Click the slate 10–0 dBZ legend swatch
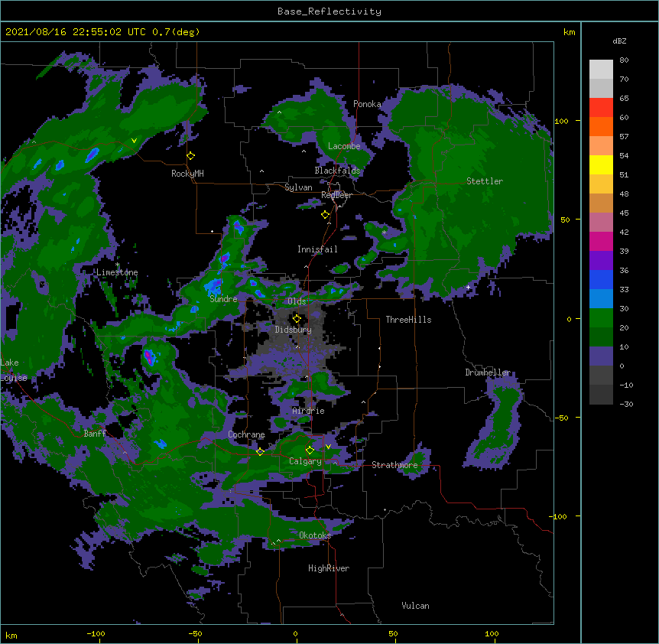The width and height of the screenshot is (659, 644). click(x=601, y=356)
